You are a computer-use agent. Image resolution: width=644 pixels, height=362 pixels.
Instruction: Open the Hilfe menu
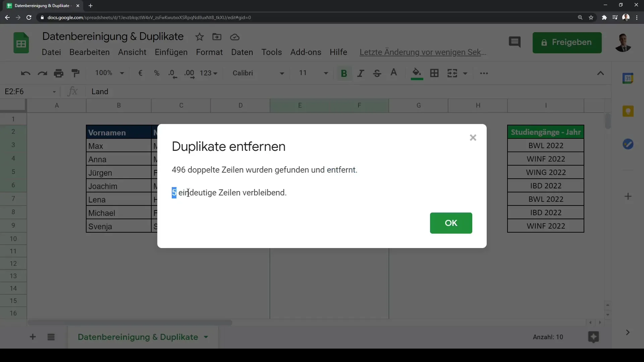pos(338,52)
